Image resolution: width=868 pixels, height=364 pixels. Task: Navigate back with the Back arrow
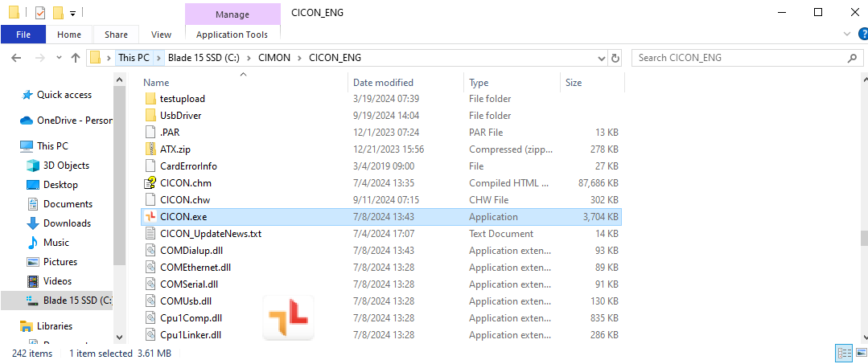click(17, 58)
